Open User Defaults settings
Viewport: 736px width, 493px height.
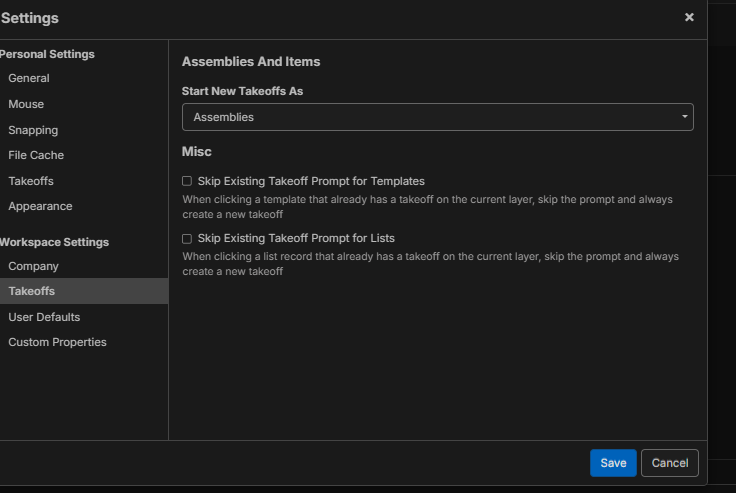point(44,317)
